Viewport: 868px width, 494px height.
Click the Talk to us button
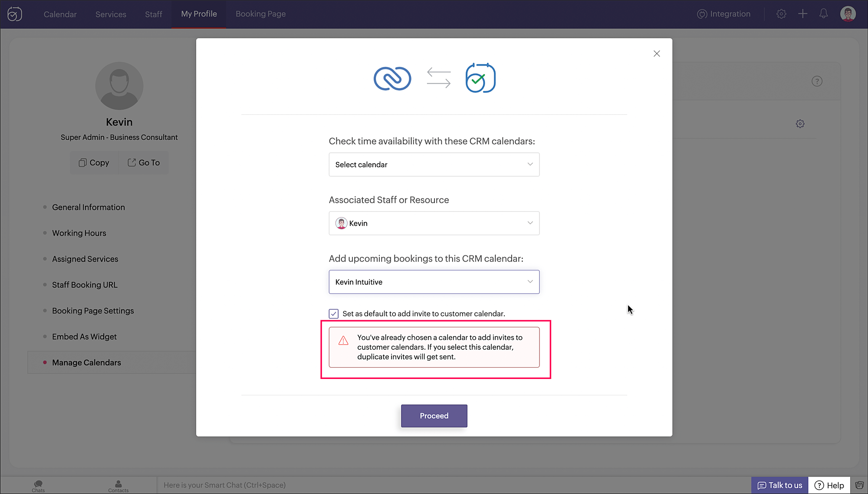coord(779,485)
